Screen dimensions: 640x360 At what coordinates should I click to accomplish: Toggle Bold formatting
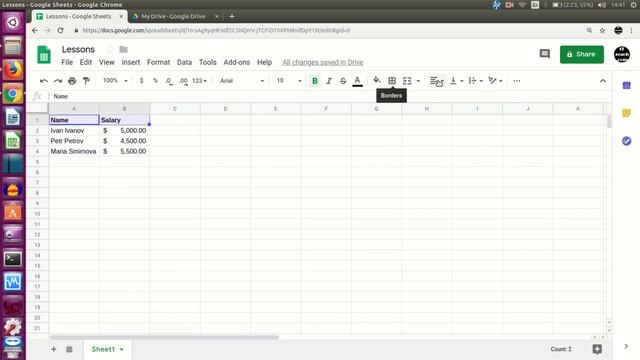click(x=315, y=81)
